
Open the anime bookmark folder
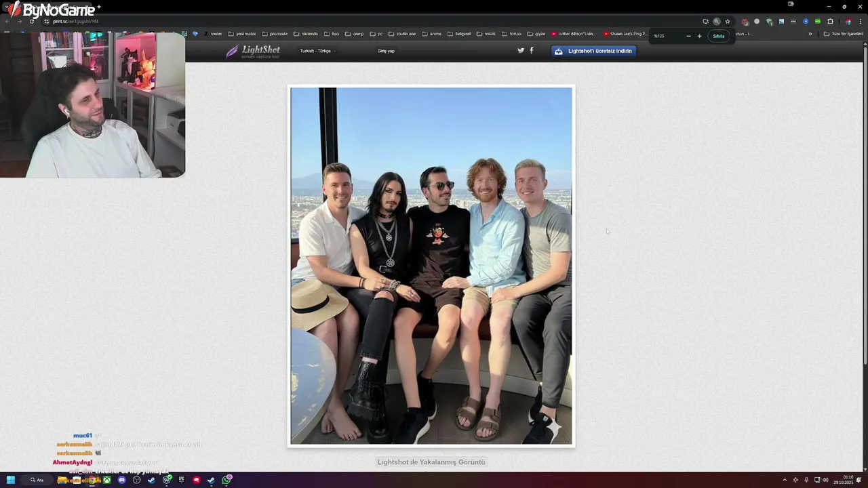[x=431, y=34]
